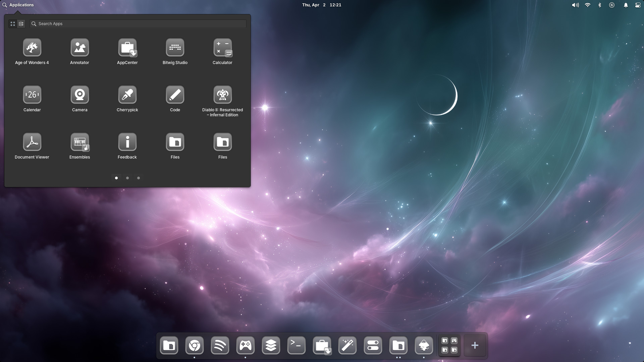Screen dimensions: 644x362
Task: Open the Ensembles app
Action: [x=79, y=142]
